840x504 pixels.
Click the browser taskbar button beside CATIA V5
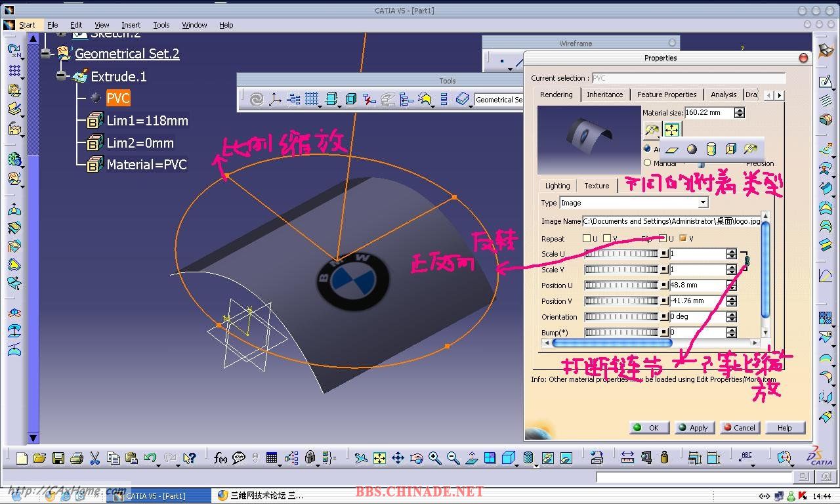click(262, 495)
